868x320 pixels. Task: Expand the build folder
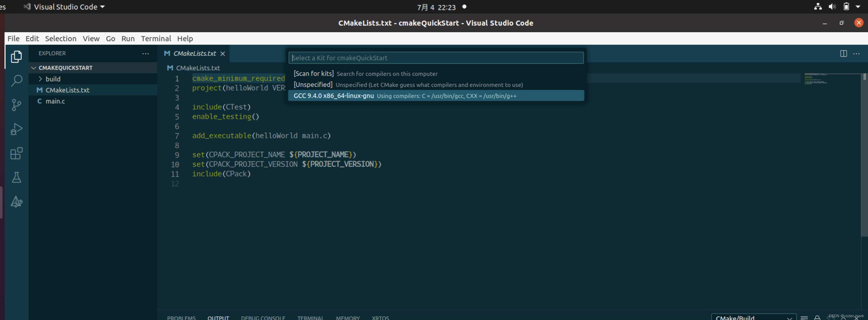(x=53, y=79)
